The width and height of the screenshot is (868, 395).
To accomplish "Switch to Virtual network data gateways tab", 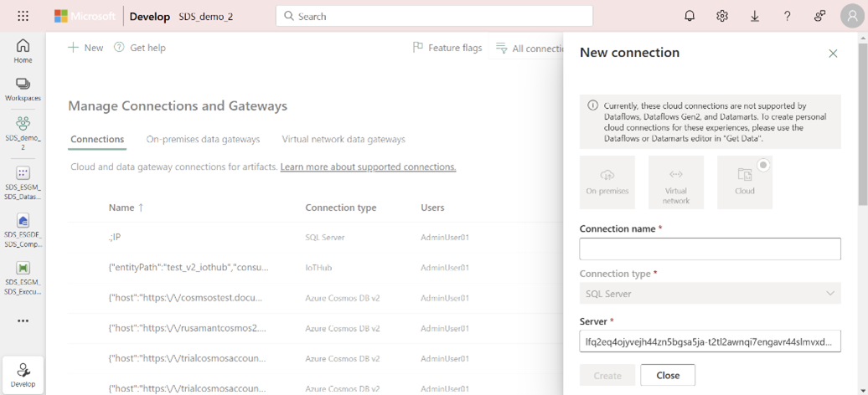I will pyautogui.click(x=344, y=140).
